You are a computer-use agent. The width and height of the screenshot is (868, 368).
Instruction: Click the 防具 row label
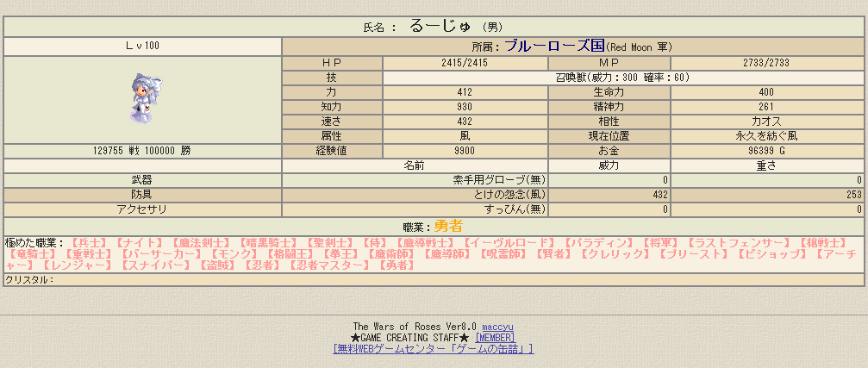click(143, 195)
